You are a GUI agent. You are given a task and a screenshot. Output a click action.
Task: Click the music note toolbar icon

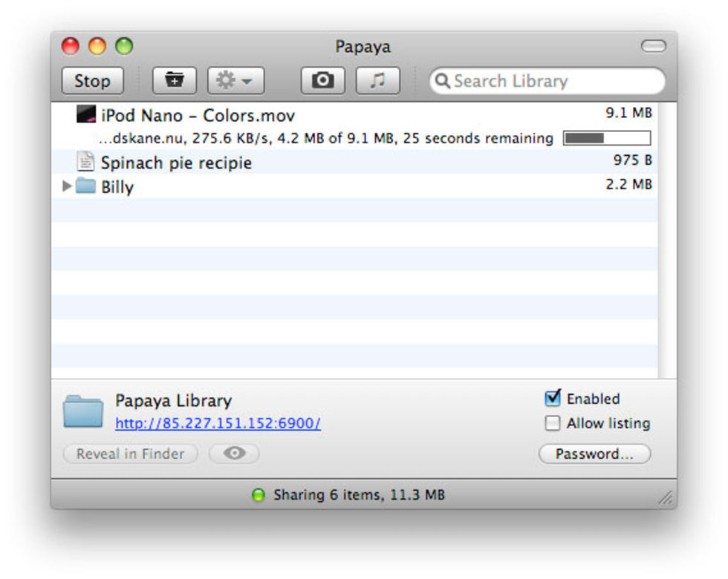[377, 81]
